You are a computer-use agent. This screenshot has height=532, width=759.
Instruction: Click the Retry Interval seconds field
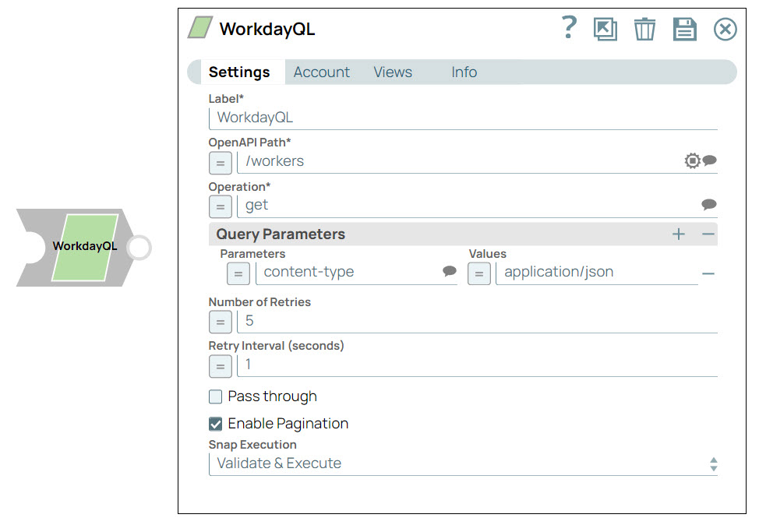[x=477, y=365]
